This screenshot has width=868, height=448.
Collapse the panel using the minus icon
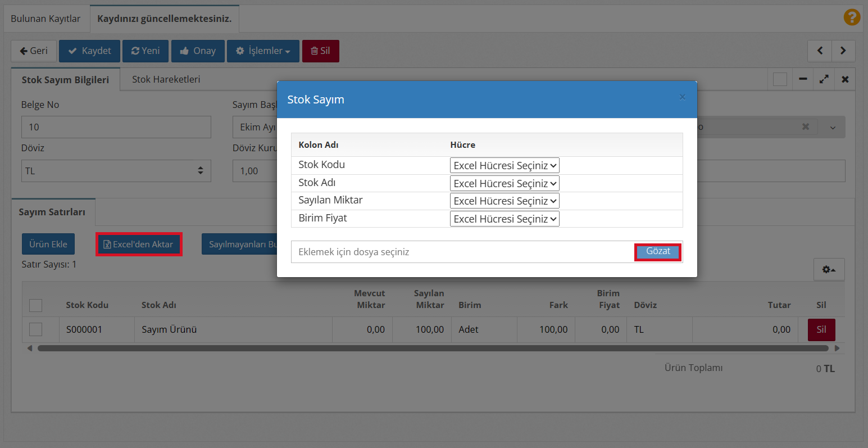click(803, 79)
